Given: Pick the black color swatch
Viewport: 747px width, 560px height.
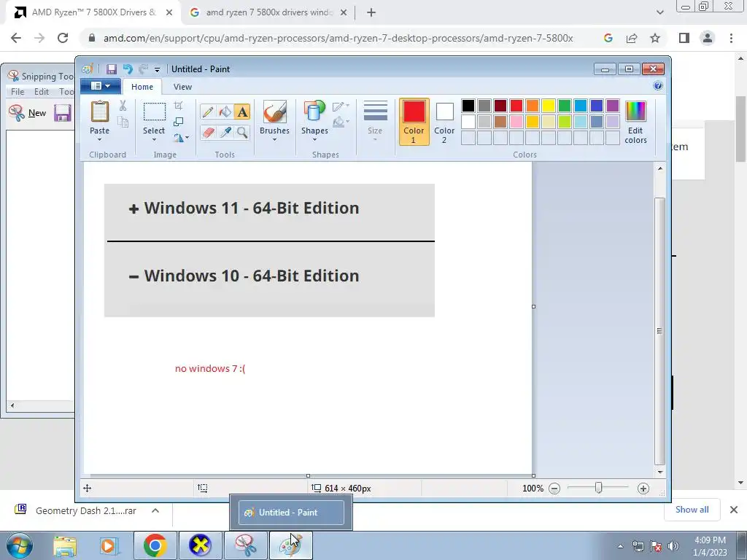Looking at the screenshot, I should [x=468, y=106].
